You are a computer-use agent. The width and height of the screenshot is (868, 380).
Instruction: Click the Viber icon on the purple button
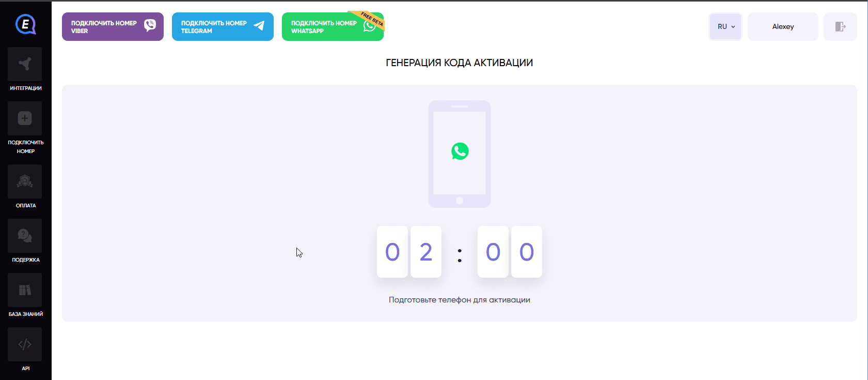[150, 25]
